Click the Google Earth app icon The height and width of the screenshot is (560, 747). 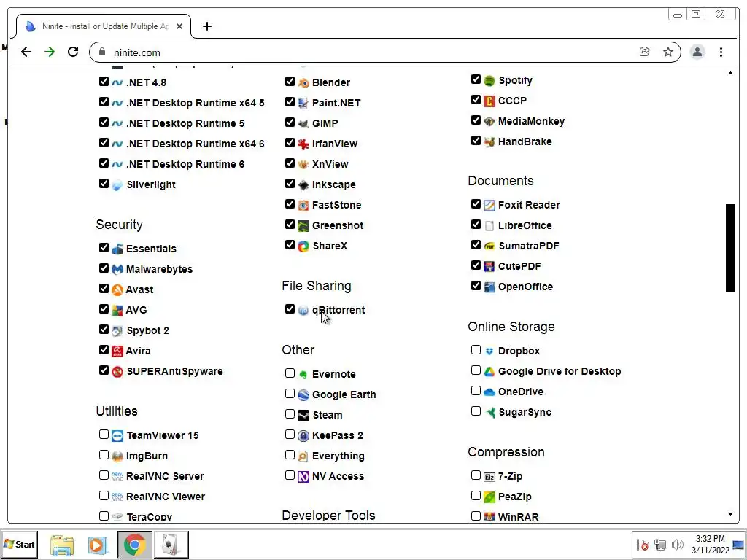(x=303, y=395)
